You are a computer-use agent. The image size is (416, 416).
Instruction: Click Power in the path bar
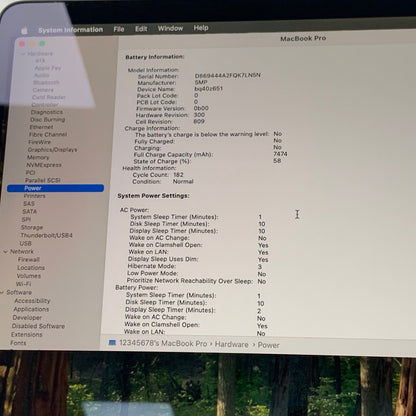click(x=268, y=345)
